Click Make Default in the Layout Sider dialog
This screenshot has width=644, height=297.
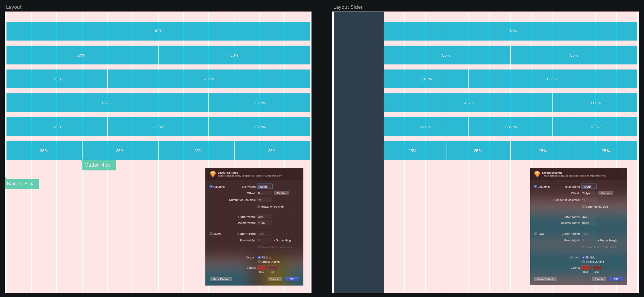(545, 279)
